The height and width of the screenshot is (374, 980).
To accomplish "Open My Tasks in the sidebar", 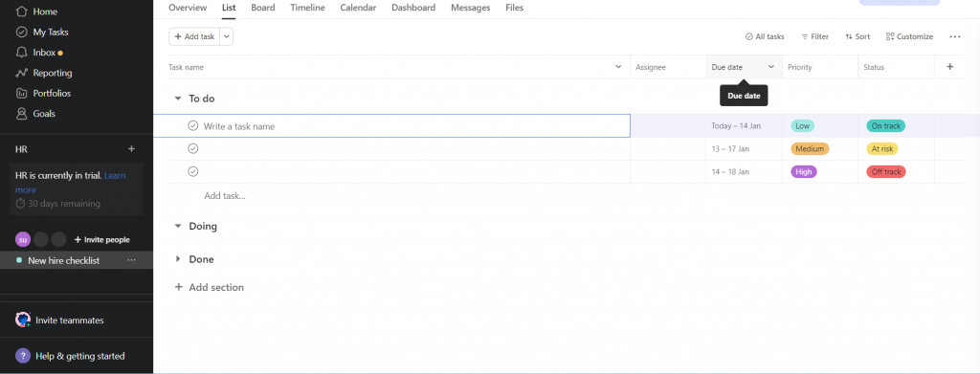I will (42, 32).
